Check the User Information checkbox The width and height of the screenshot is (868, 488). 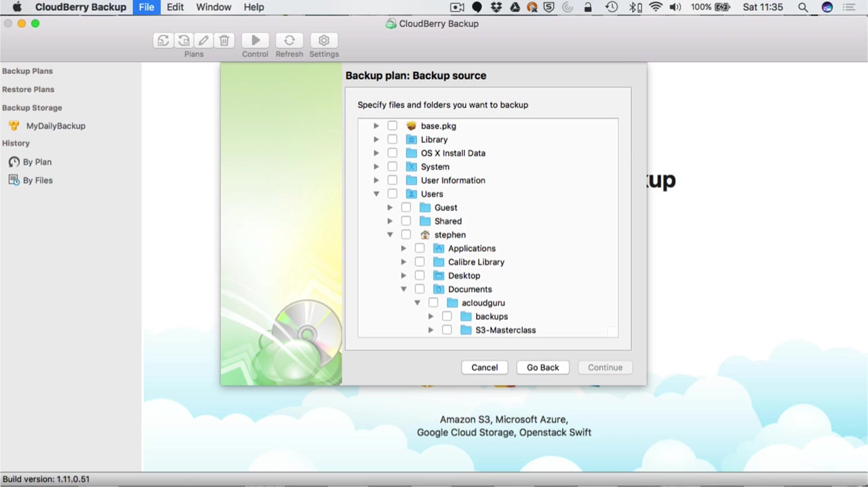click(x=393, y=180)
